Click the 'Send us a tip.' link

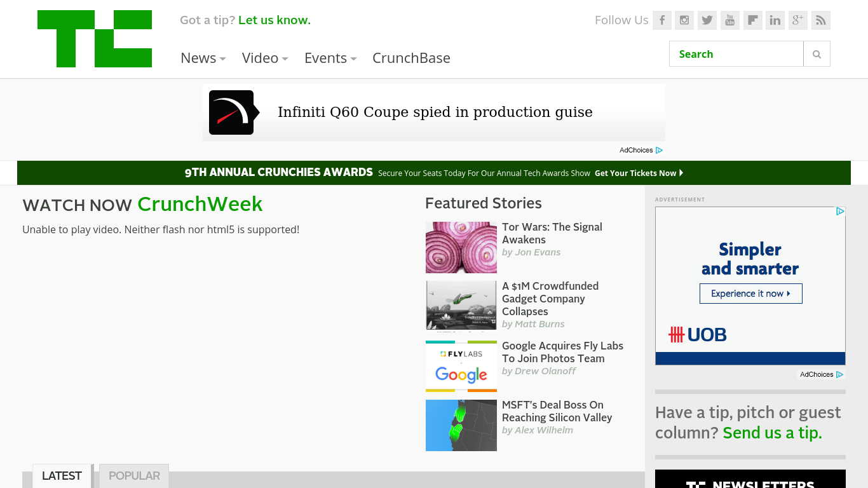773,433
